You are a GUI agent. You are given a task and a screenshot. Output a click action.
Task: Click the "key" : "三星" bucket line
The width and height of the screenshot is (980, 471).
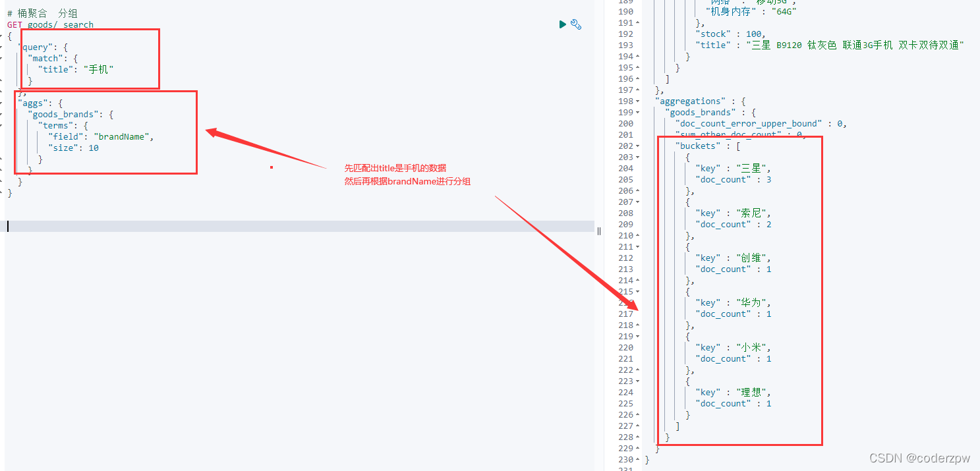[733, 169]
